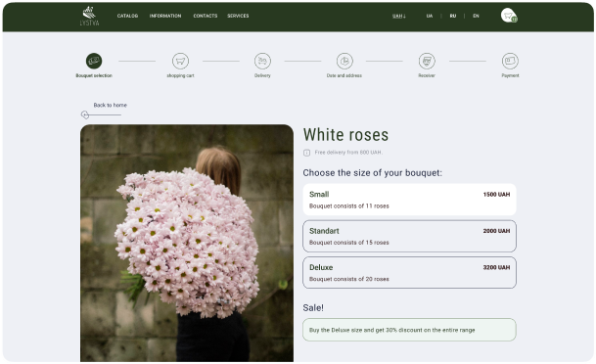This screenshot has height=364, width=596.
Task: Select the Bouquet selection step icon
Action: coord(94,61)
